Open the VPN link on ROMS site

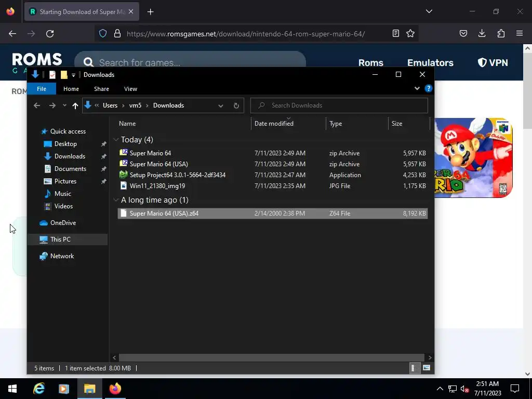pyautogui.click(x=493, y=63)
